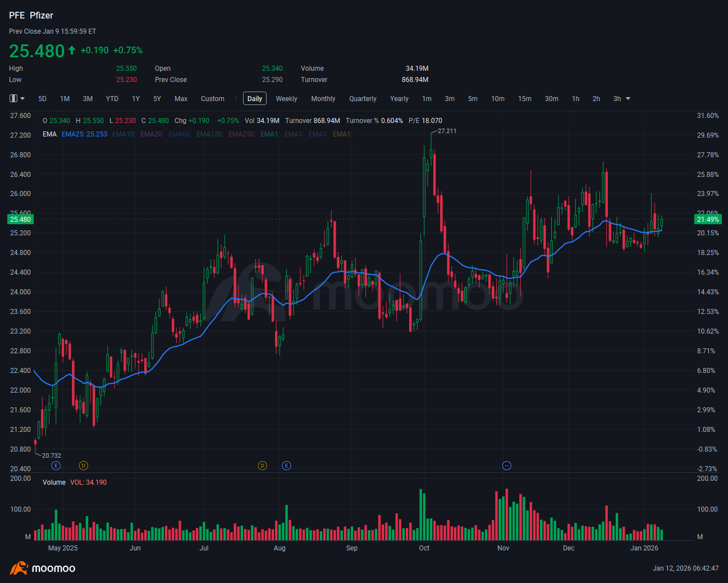Expand the chart type dropdown arrow
Screen dimensions: 728x583
pos(22,98)
